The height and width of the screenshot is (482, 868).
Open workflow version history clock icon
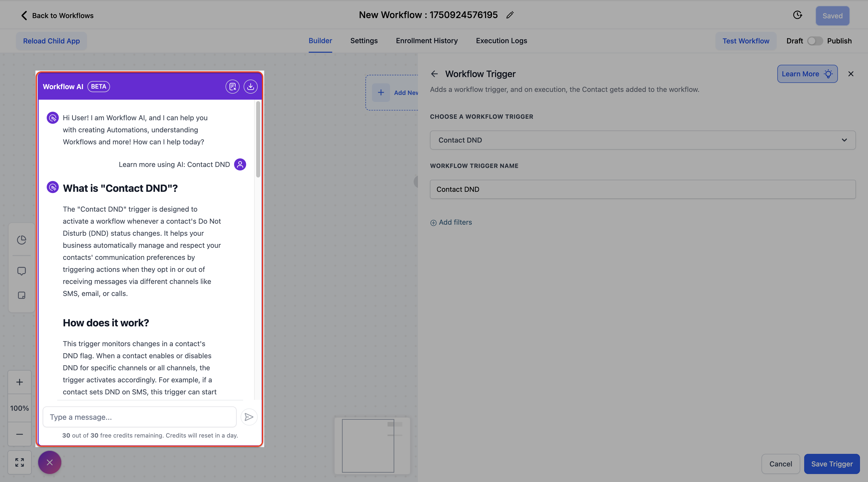tap(797, 15)
